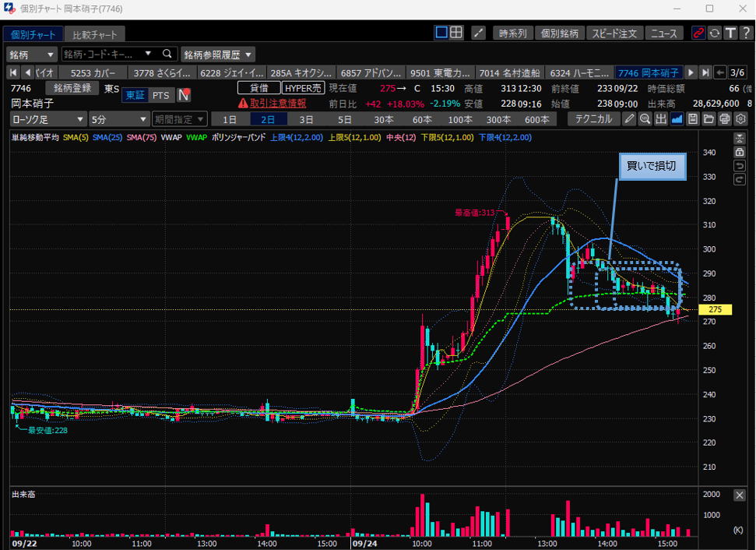The height and width of the screenshot is (550, 756).
Task: Expand the 5分 interval dropdown
Action: click(118, 119)
